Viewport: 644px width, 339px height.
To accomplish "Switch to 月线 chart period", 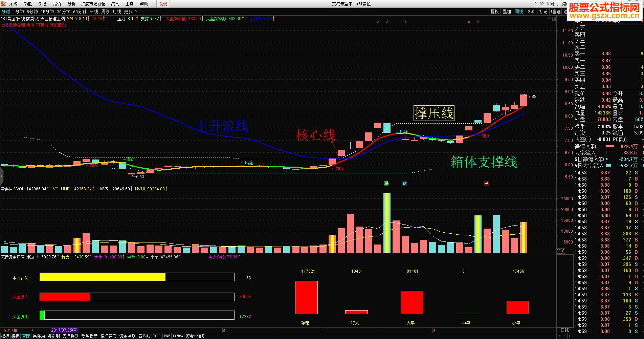I will click(117, 12).
